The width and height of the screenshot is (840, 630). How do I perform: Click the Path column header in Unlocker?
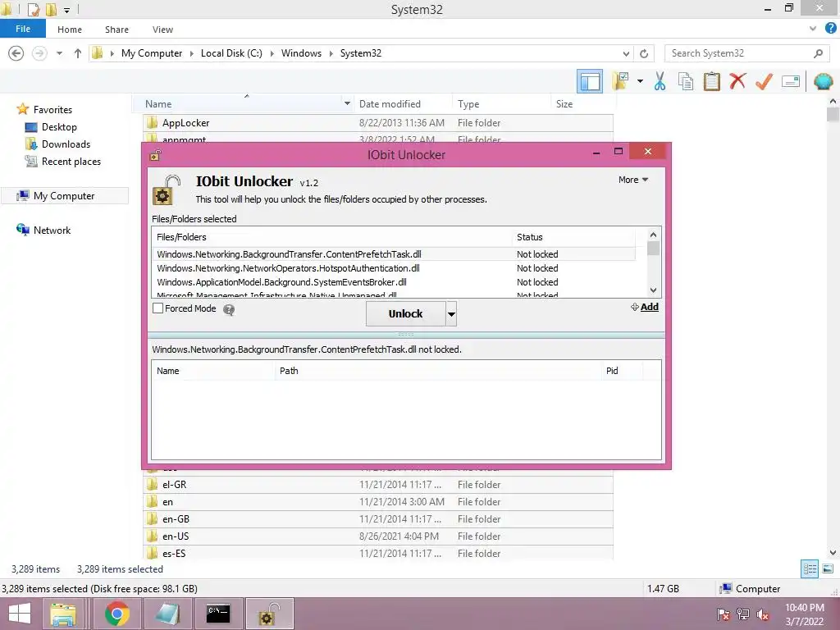(x=438, y=371)
